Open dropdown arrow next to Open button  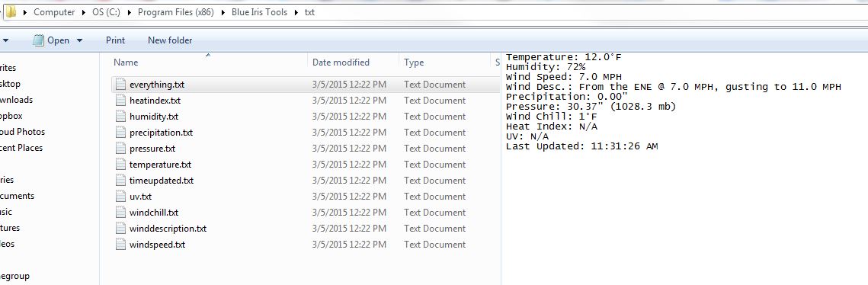79,40
